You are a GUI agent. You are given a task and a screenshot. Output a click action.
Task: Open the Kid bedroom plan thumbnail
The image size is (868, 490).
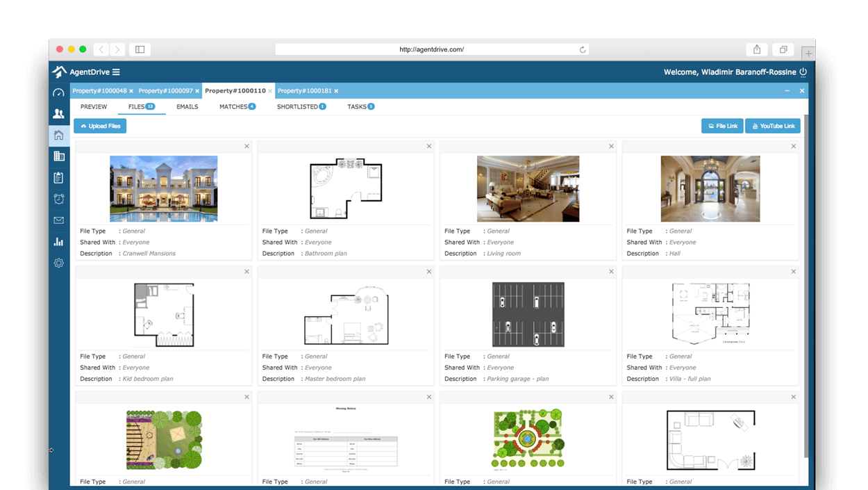[x=164, y=314]
